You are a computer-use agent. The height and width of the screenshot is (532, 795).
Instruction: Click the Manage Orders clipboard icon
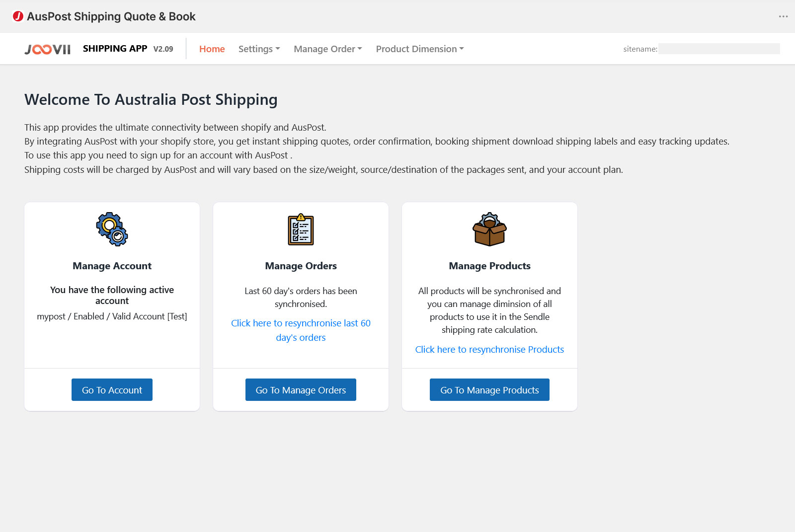coord(301,229)
